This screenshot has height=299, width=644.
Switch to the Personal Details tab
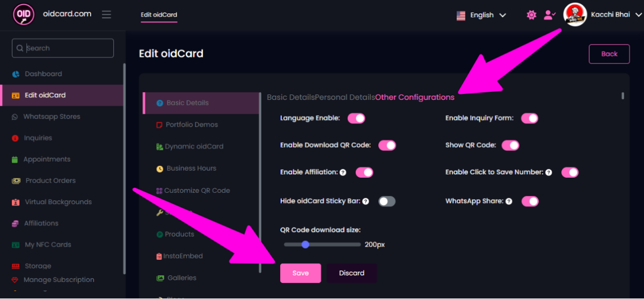click(345, 97)
